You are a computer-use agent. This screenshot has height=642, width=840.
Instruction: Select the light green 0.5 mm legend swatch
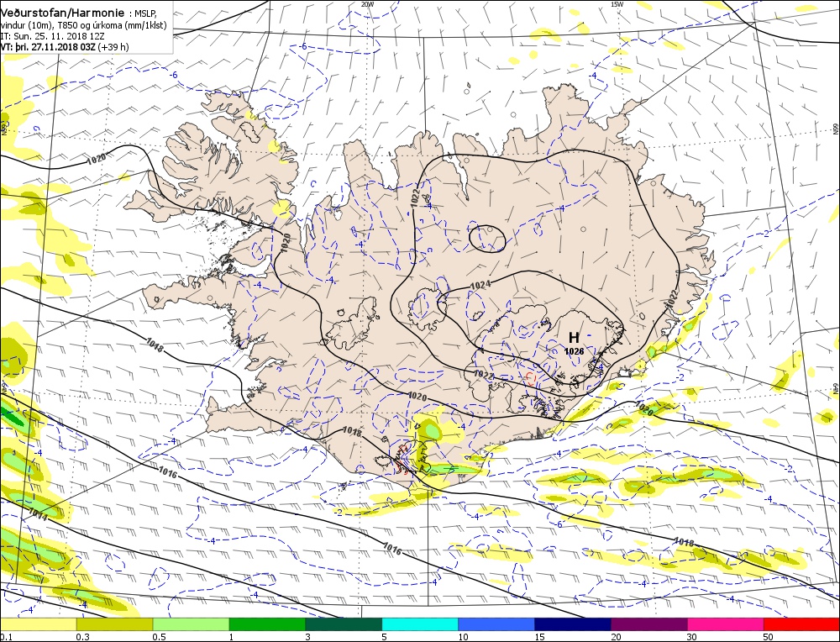[192, 624]
